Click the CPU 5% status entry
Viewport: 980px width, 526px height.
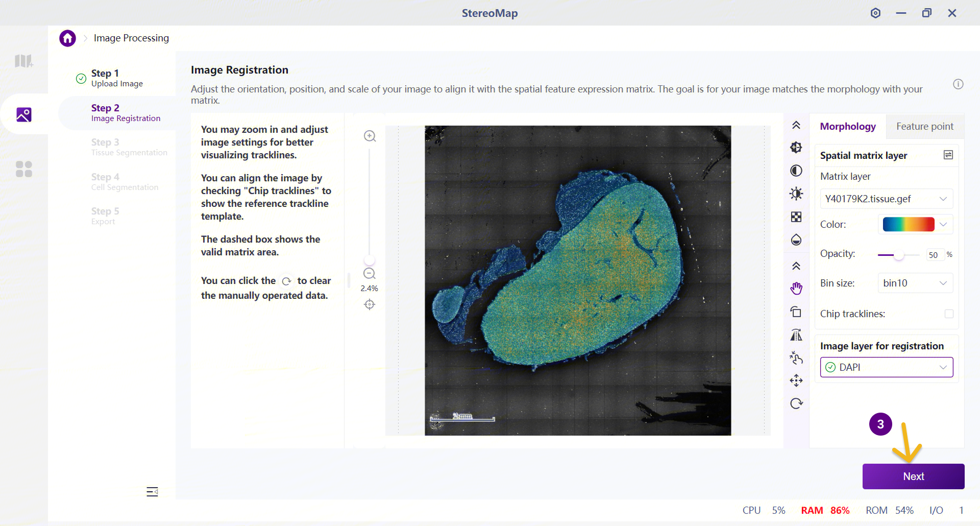click(x=764, y=510)
